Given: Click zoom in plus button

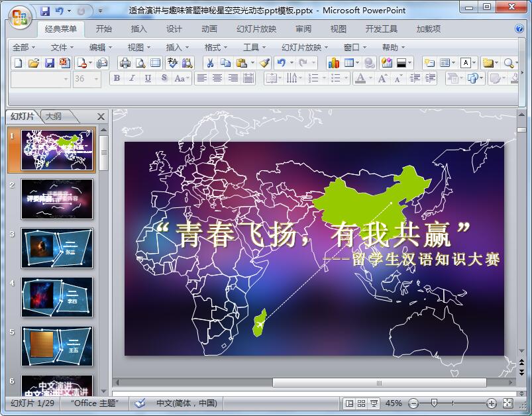Looking at the screenshot, I should tap(491, 403).
